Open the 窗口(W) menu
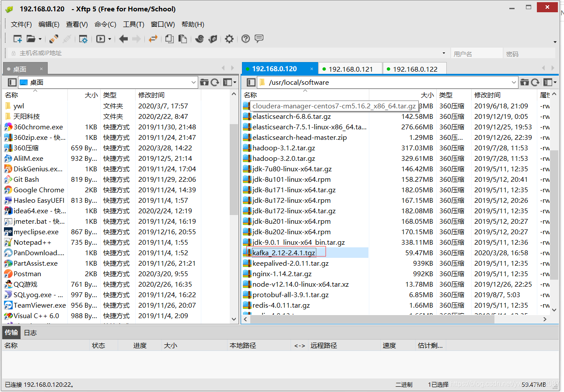This screenshot has width=564, height=392. tap(163, 24)
